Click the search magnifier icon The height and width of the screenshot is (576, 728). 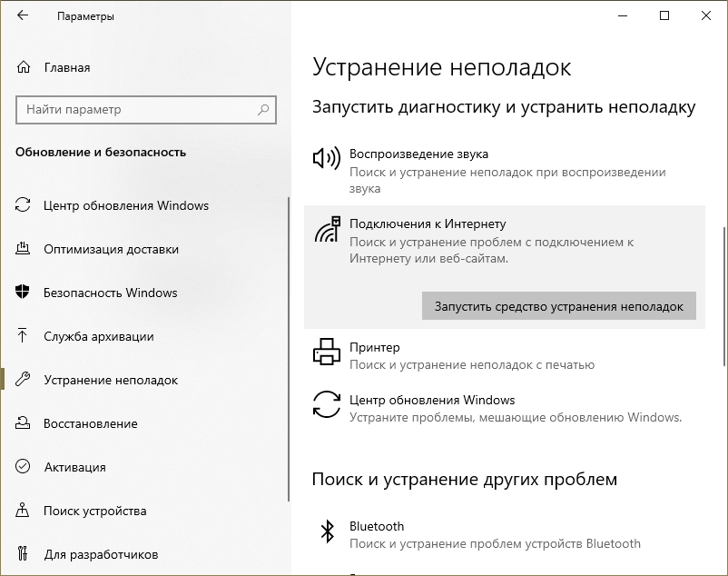pos(263,110)
